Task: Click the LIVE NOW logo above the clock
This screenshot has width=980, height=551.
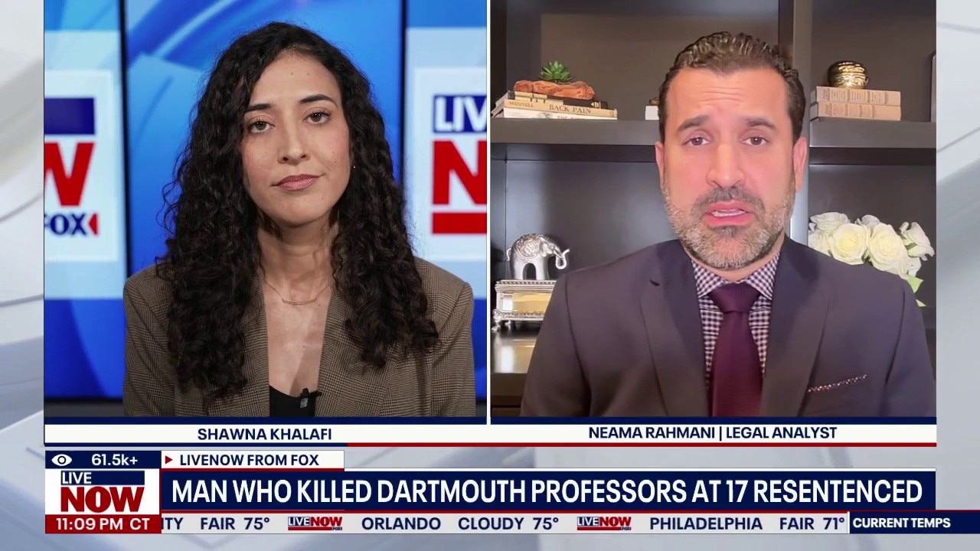Action: [103, 491]
